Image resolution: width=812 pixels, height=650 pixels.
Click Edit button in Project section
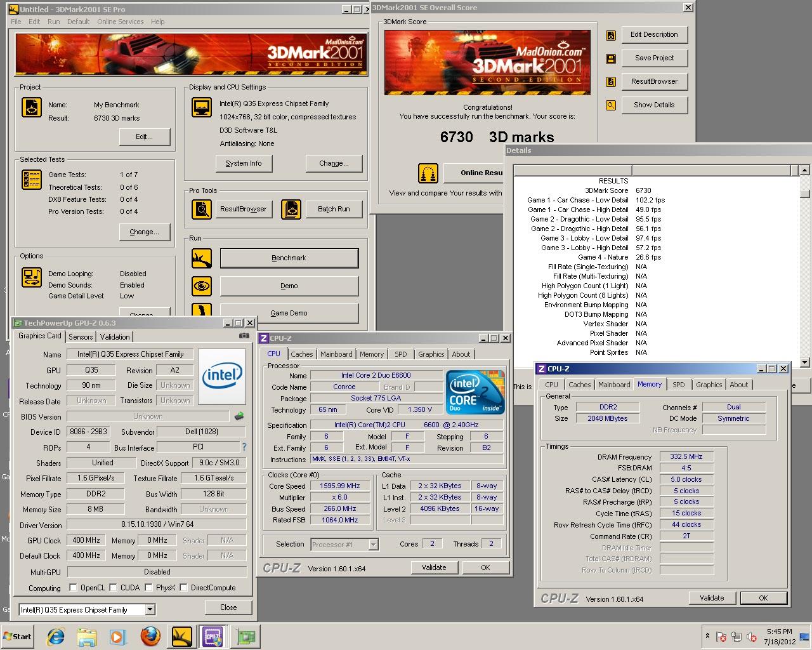click(145, 137)
